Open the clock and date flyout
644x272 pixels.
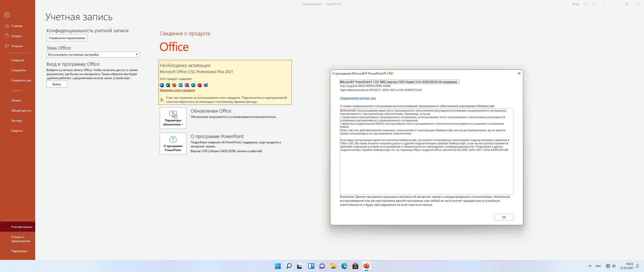(x=626, y=266)
